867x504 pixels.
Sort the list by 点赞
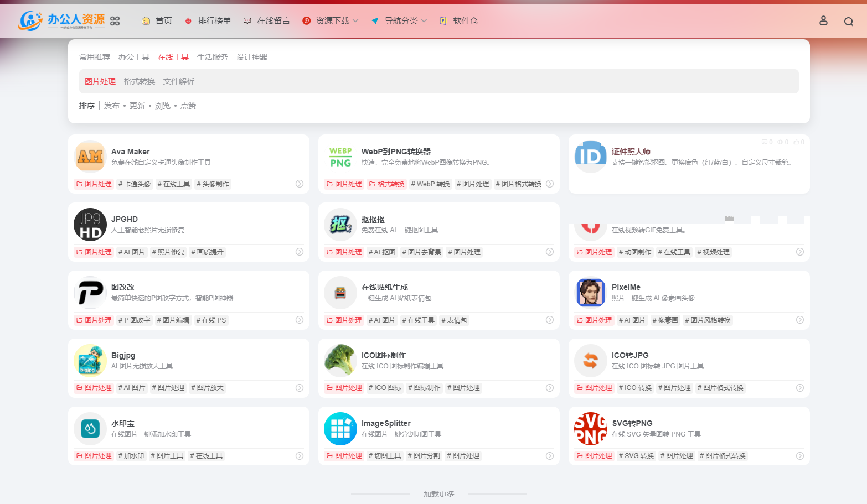pos(188,106)
